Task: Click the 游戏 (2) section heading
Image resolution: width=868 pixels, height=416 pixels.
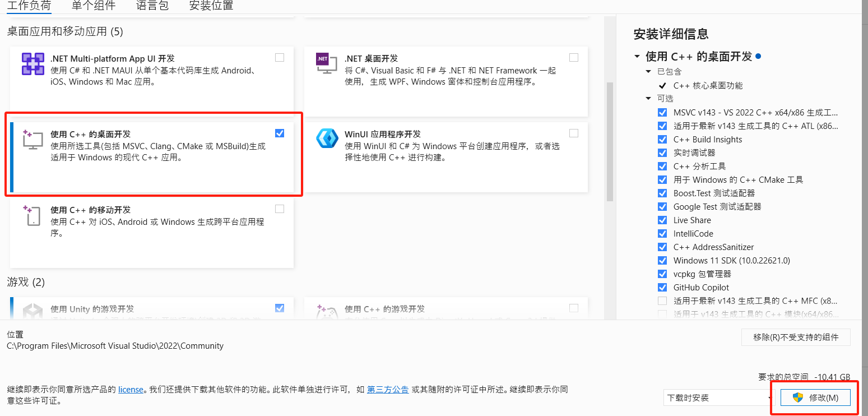Action: pyautogui.click(x=26, y=282)
